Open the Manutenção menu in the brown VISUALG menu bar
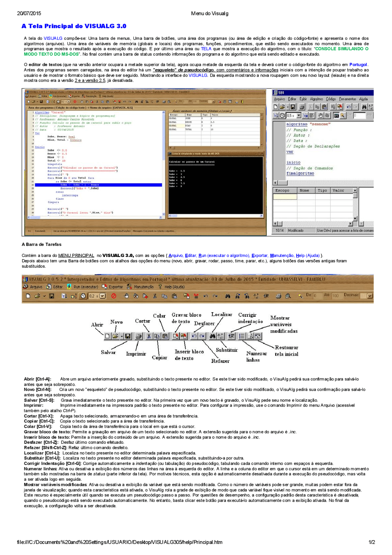This screenshot has height=555, width=392. (x=140, y=287)
